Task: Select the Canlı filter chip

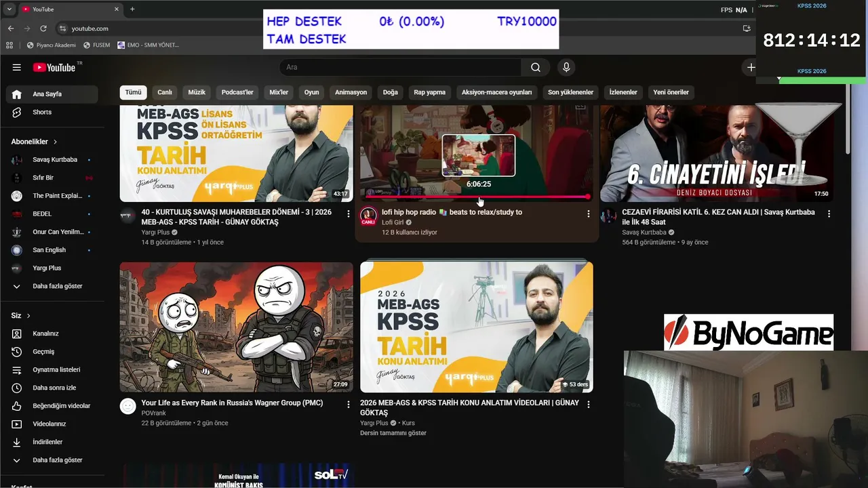Action: (x=165, y=92)
